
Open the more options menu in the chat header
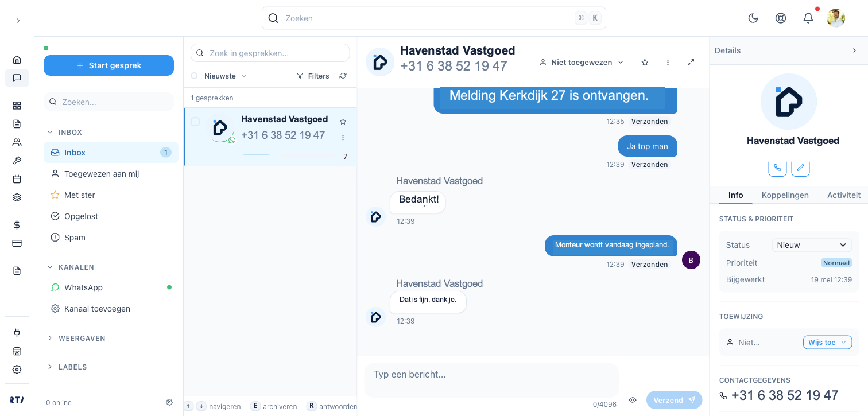668,62
